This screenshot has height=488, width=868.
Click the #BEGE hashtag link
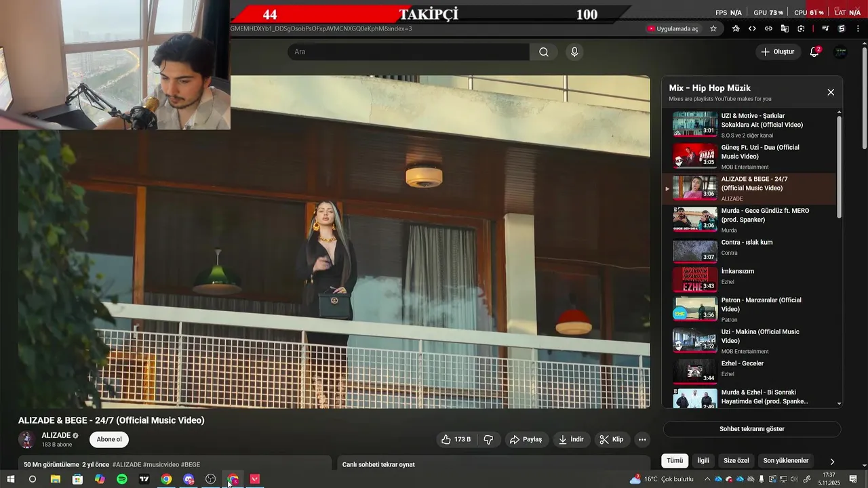[191, 464]
